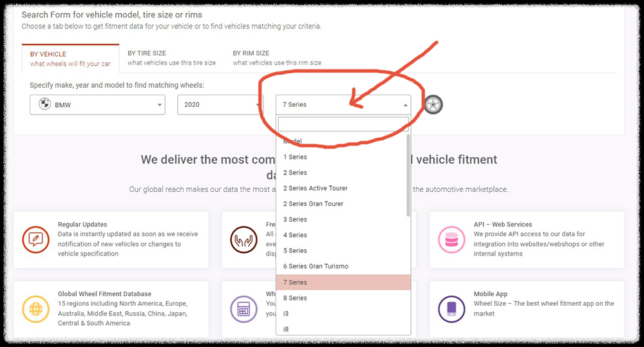The image size is (644, 347).
Task: Click the Regular Updates heading
Action: 82,224
